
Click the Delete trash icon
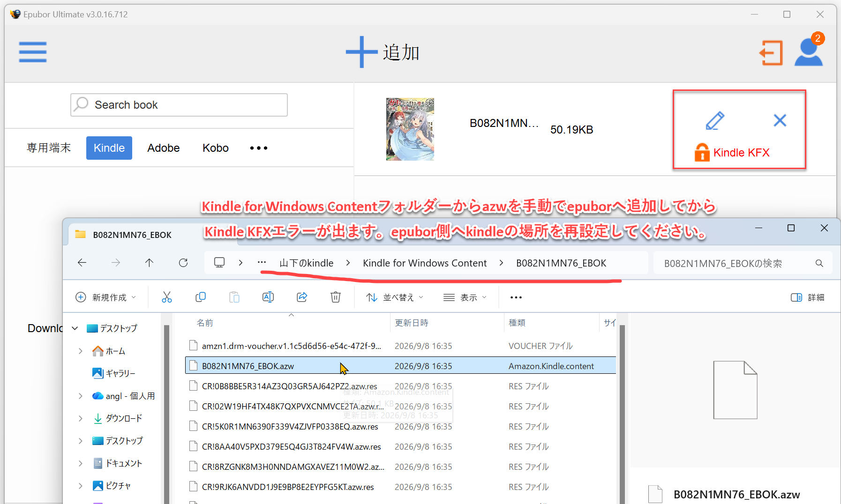tap(336, 297)
